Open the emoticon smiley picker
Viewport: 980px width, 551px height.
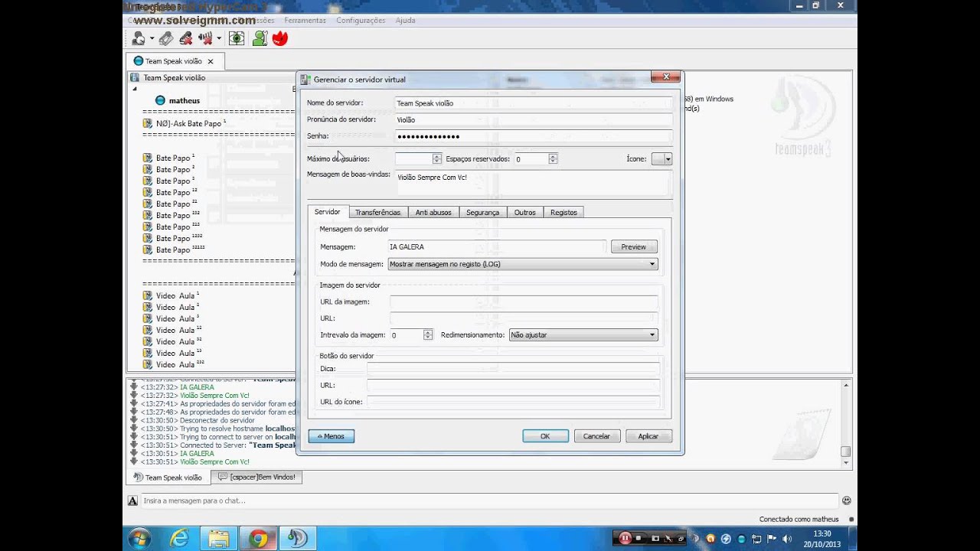pos(846,500)
